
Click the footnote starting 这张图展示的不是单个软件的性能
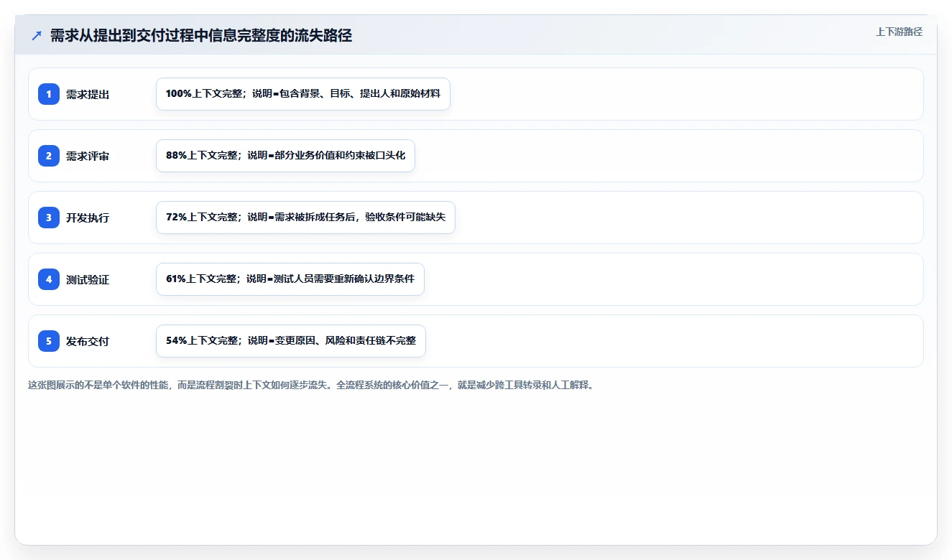coord(313,385)
